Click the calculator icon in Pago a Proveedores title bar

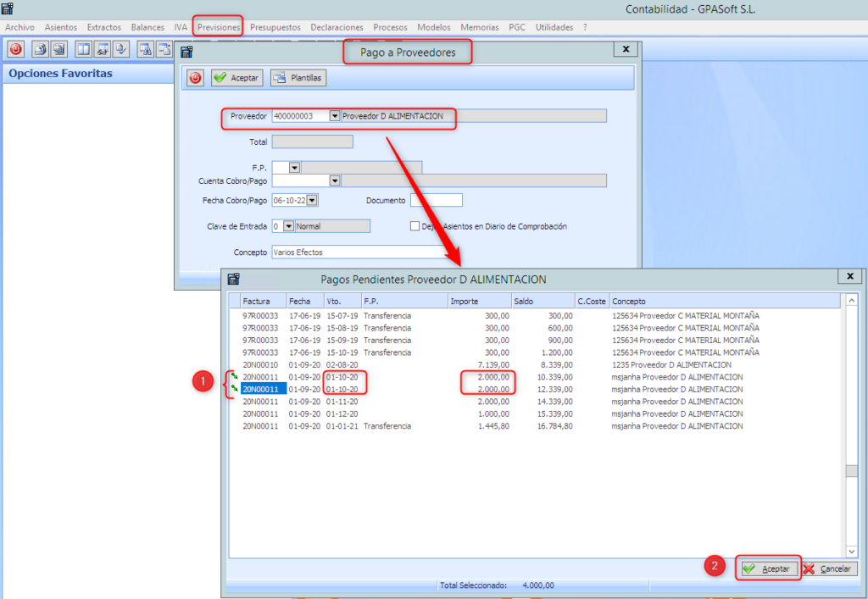pyautogui.click(x=187, y=51)
